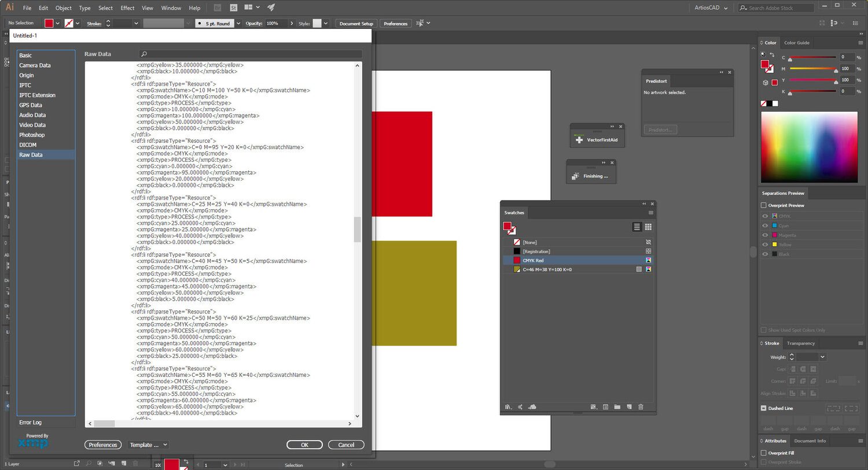Click Document Setup in control bar
The image size is (868, 470).
(x=356, y=23)
